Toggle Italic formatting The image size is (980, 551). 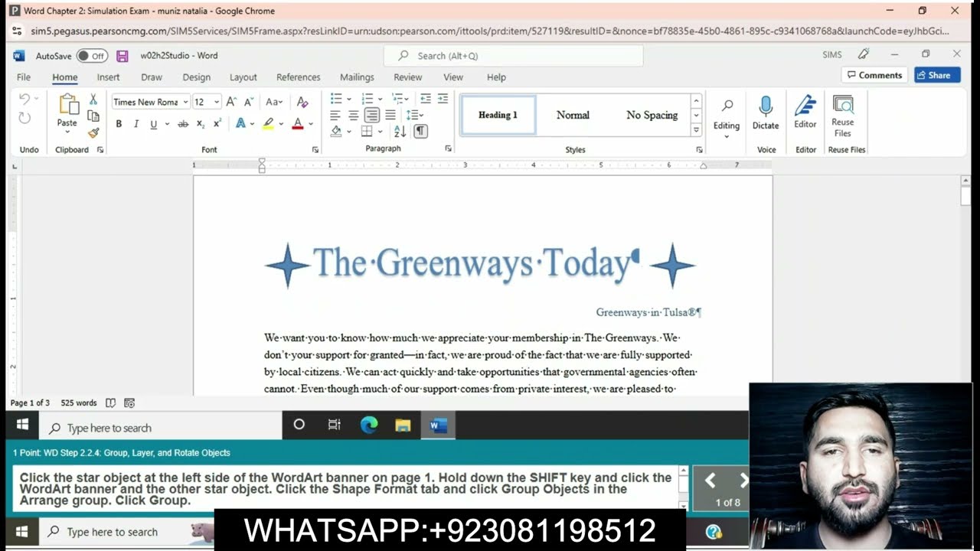tap(136, 124)
